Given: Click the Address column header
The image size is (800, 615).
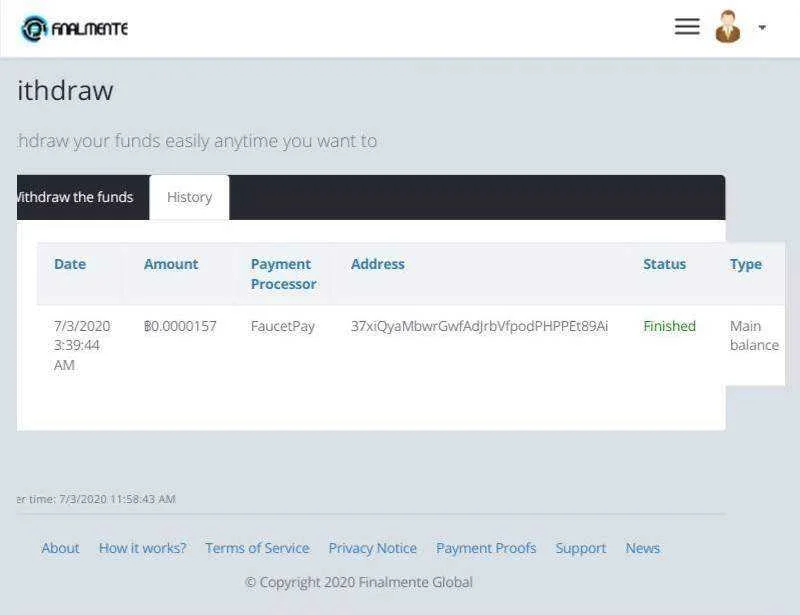Looking at the screenshot, I should (378, 264).
